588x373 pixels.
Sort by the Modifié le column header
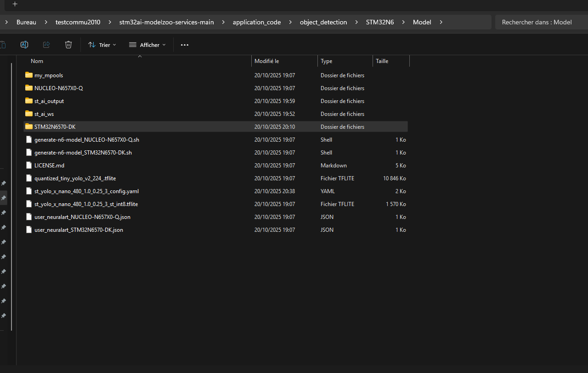tap(267, 61)
